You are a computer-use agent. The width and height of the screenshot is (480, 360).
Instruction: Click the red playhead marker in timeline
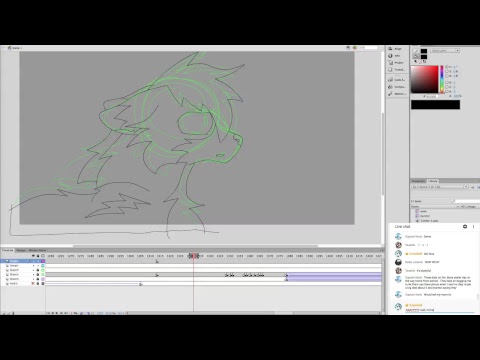(193, 256)
